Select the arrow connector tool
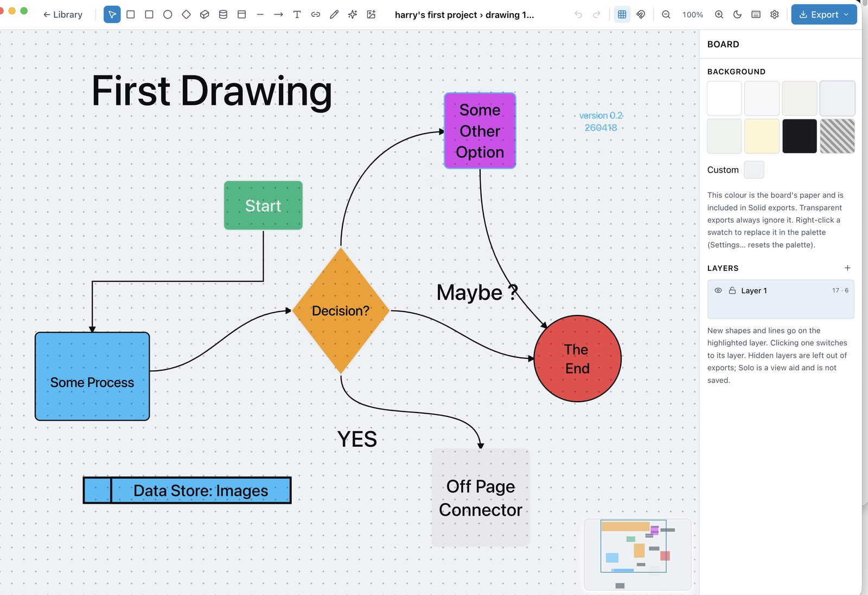Viewport: 868px width, 595px height. (279, 15)
